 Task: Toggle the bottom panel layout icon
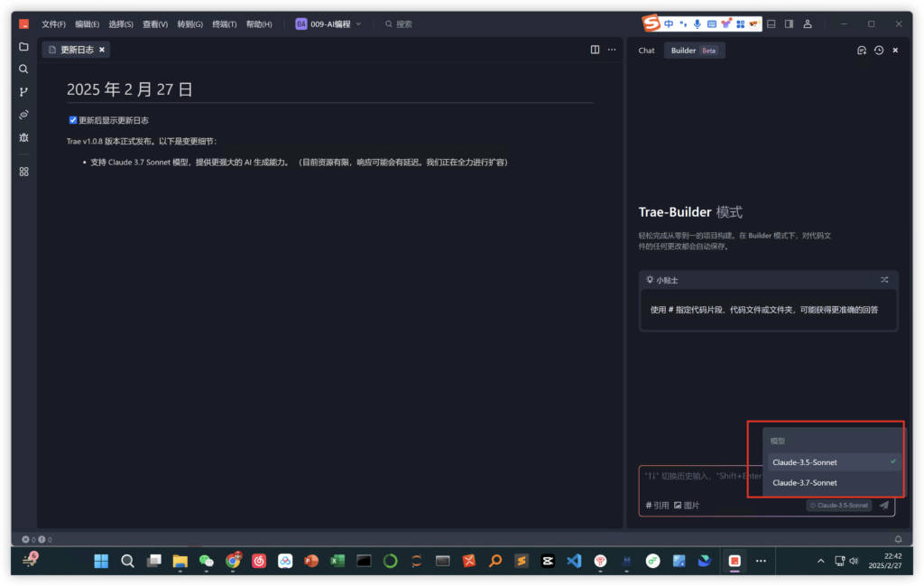tap(771, 23)
